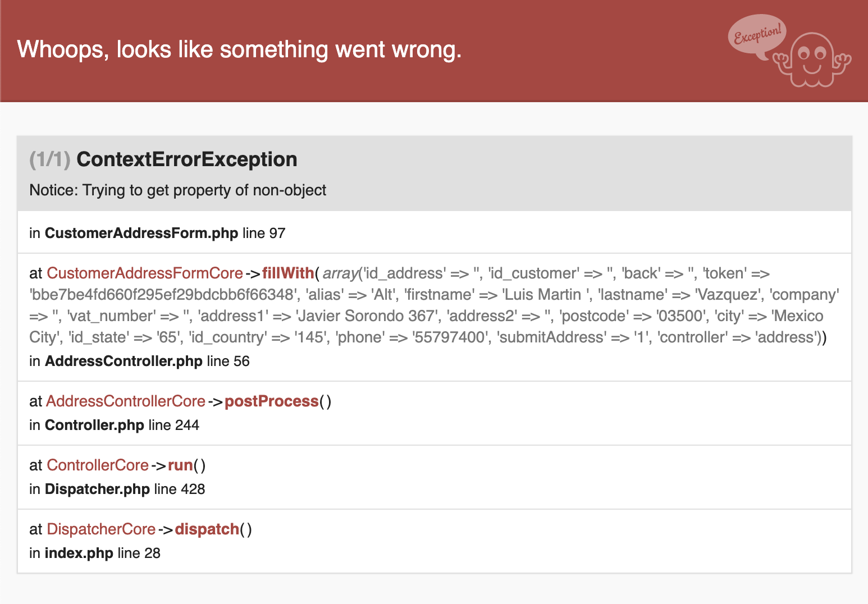Image resolution: width=868 pixels, height=604 pixels.
Task: Click the "Whoops, looks like something went wrong" heading
Action: (x=239, y=49)
